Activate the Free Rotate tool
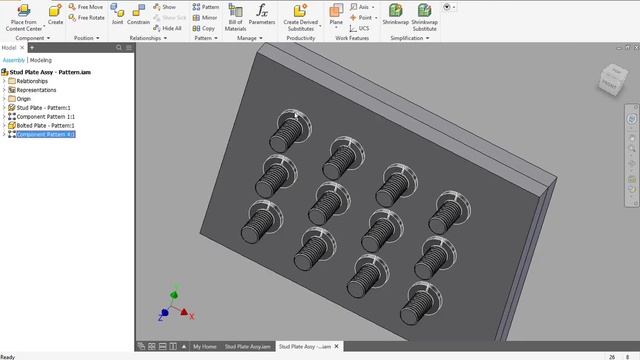 (x=87, y=18)
